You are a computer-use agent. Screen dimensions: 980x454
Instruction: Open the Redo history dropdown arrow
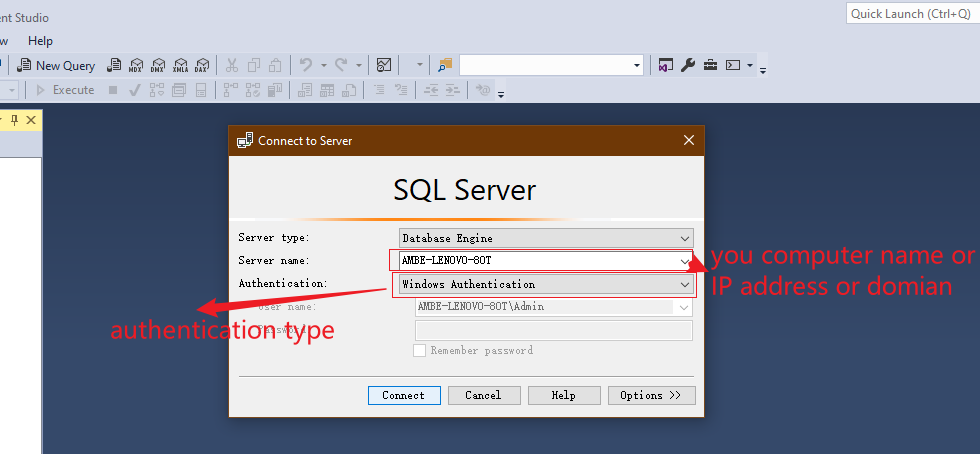coord(359,66)
